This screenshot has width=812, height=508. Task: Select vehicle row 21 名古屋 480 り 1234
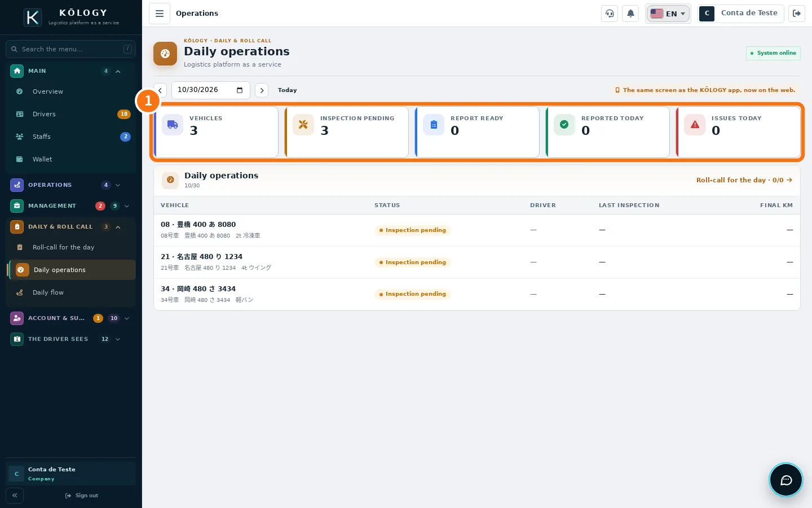477,262
